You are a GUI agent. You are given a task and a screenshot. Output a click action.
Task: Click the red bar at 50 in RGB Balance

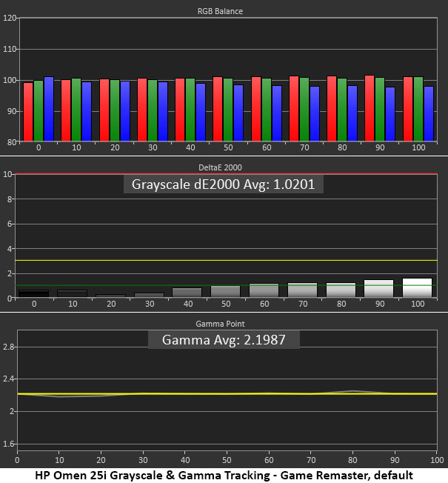click(x=218, y=109)
